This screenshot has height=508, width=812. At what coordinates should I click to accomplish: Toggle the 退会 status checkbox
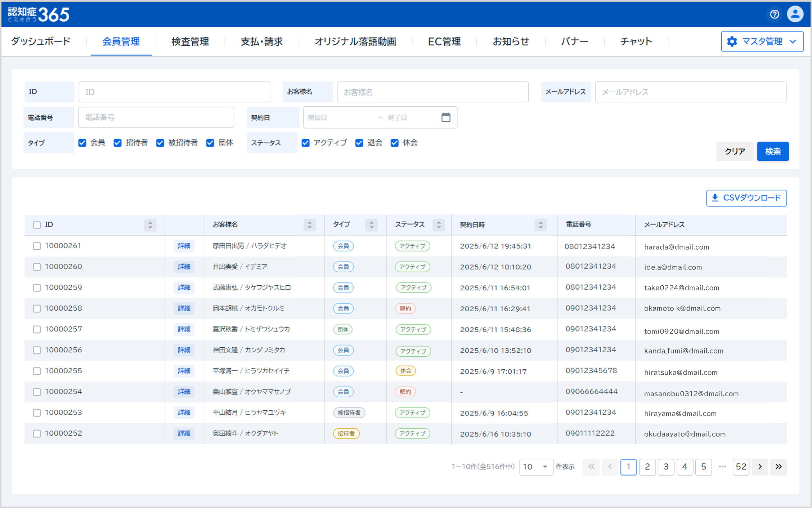[x=359, y=143]
